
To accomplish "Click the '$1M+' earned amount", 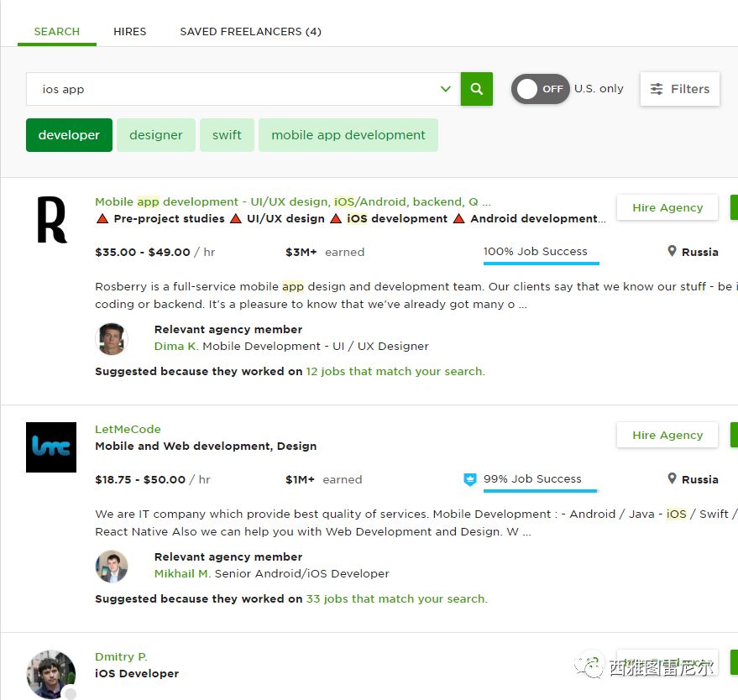I will coord(300,480).
